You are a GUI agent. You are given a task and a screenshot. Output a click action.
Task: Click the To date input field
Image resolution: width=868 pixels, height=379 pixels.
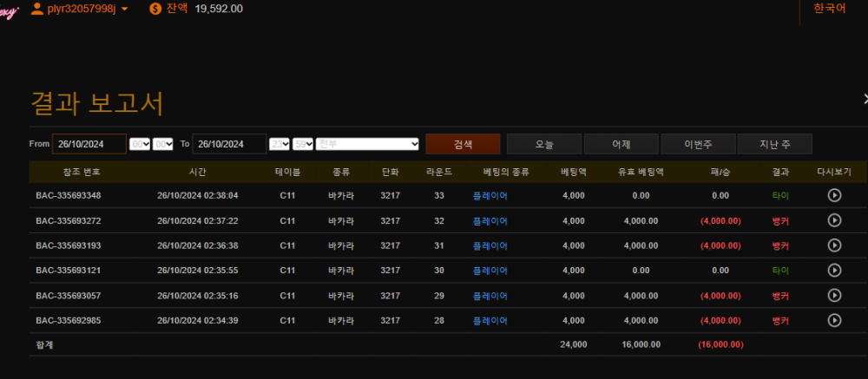pos(229,144)
